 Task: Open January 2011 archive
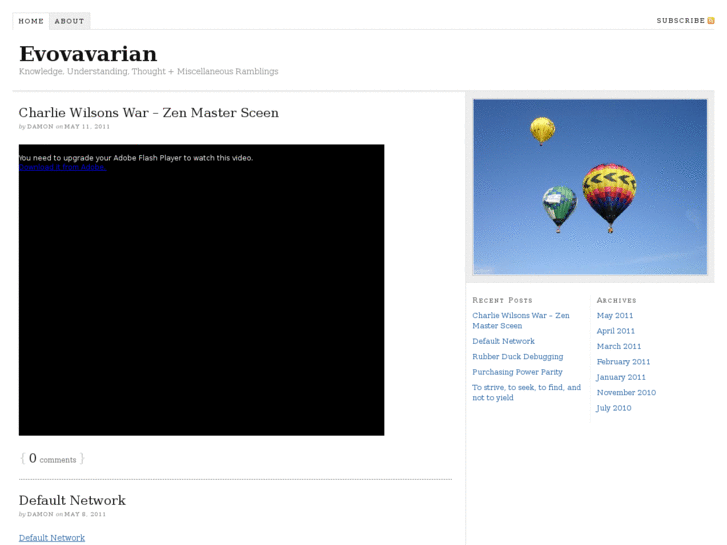tap(620, 377)
